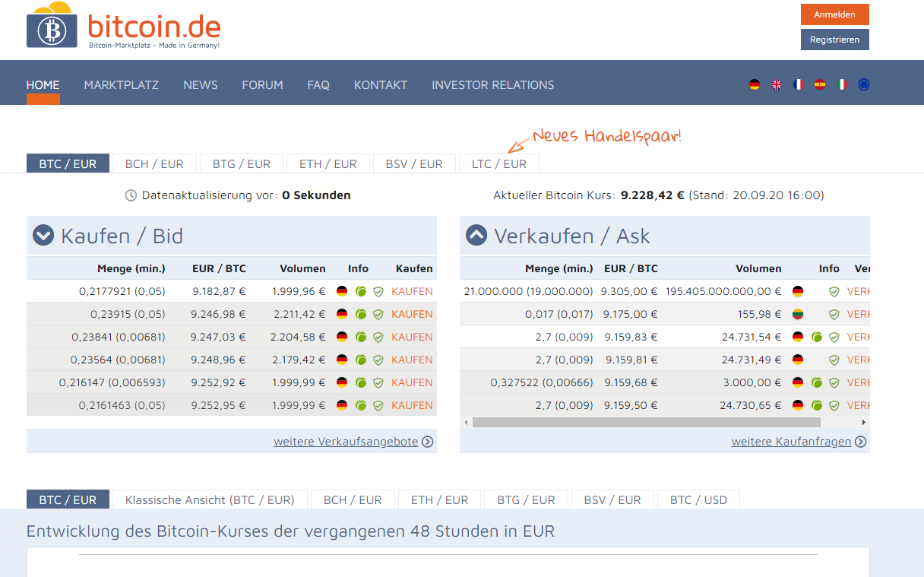Click KAUFEN for the 9.252,92 € offer
This screenshot has height=577, width=924.
412,382
